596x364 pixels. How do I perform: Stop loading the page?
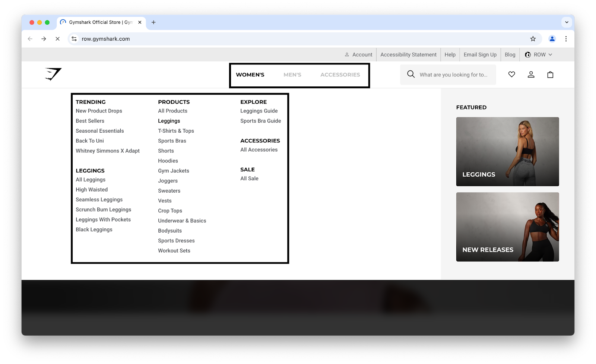[x=57, y=39]
